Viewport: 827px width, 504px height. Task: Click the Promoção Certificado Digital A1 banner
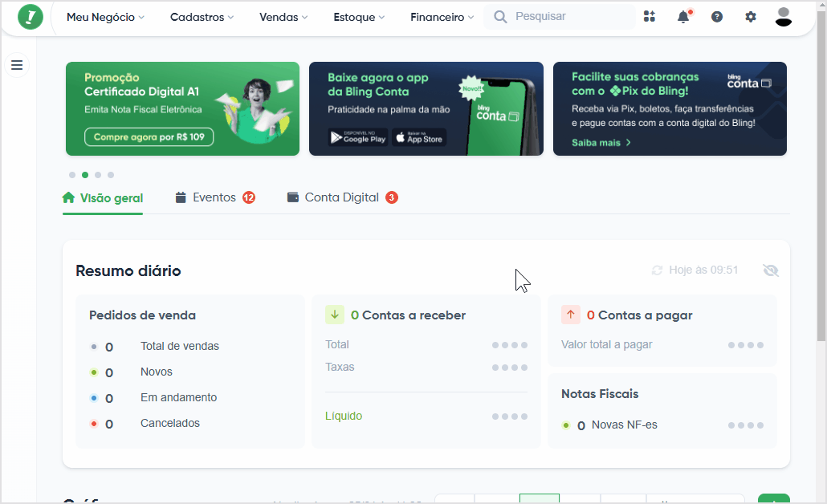coord(182,108)
